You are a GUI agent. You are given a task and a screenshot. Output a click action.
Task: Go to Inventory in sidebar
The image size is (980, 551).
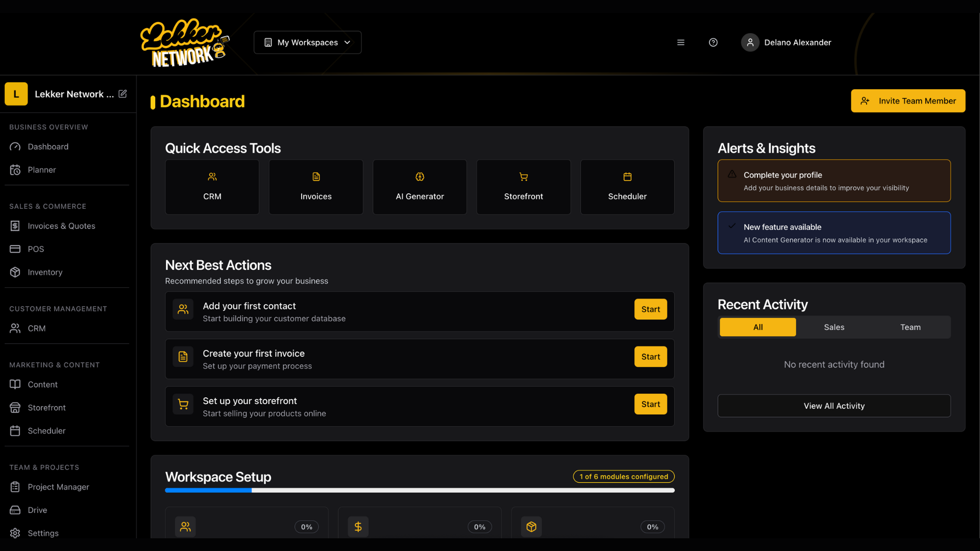tap(45, 272)
